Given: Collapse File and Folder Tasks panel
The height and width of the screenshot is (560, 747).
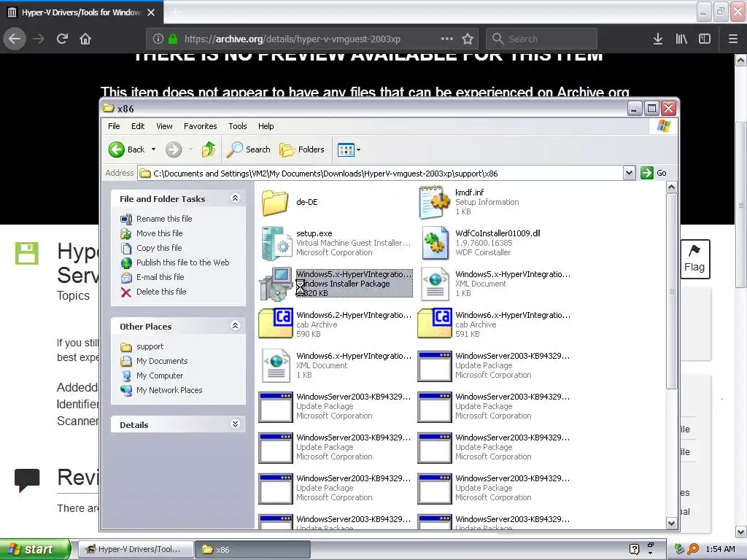Looking at the screenshot, I should (235, 198).
